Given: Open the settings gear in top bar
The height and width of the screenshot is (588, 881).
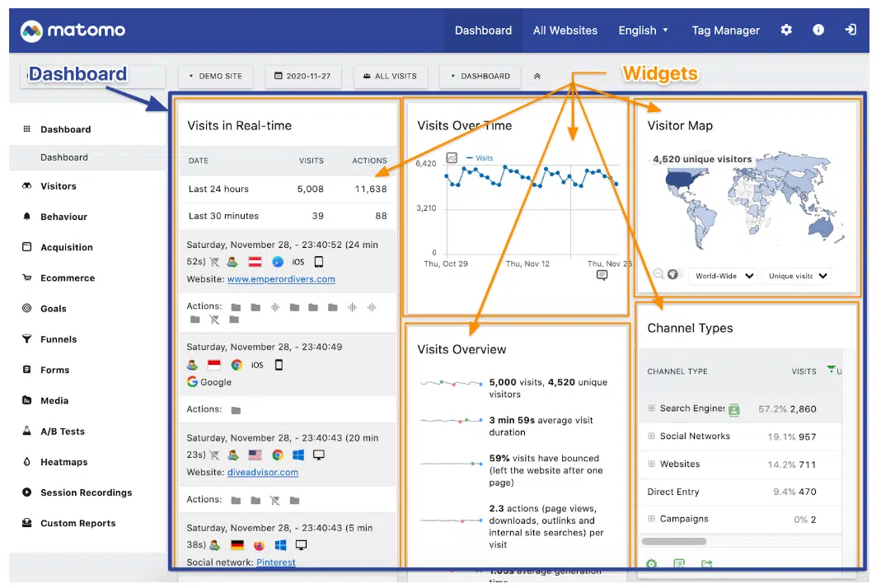Looking at the screenshot, I should [x=786, y=30].
